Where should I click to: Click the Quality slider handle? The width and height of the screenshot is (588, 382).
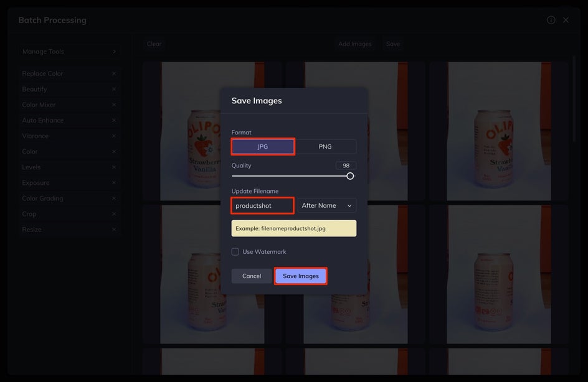(350, 176)
